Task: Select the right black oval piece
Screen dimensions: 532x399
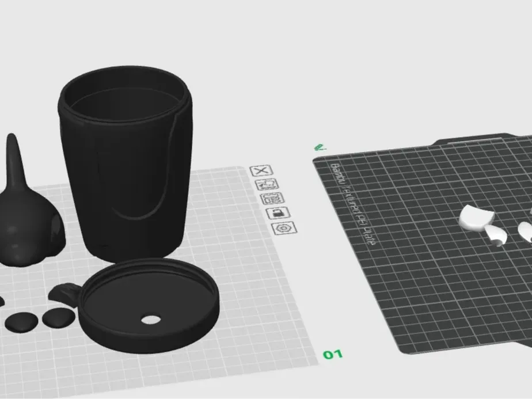Action: pos(58,316)
